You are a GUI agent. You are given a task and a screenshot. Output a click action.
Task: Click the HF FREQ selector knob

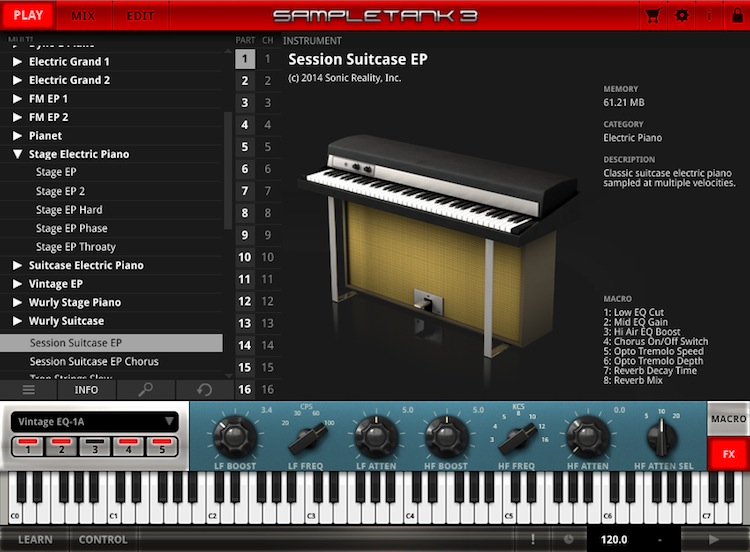[x=517, y=438]
